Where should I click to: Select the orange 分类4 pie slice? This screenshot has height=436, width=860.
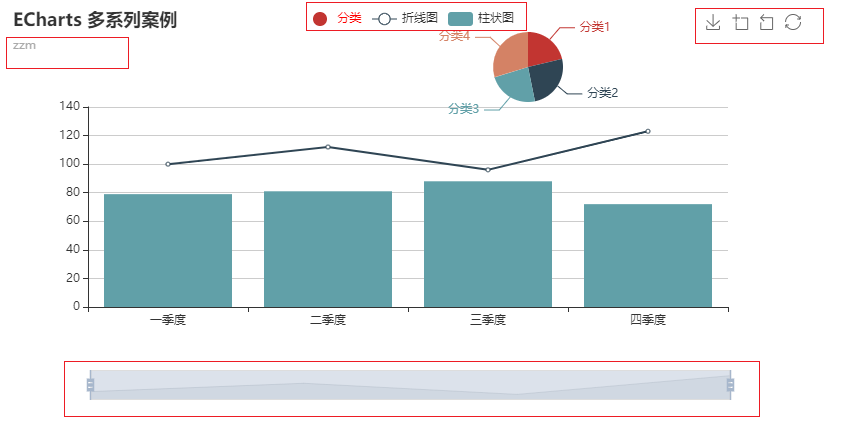tap(511, 53)
